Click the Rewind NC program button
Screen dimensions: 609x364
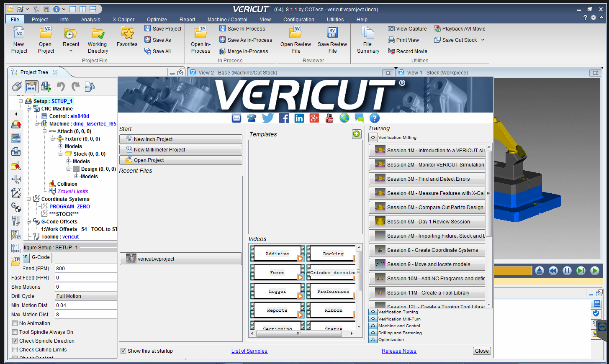[553, 271]
